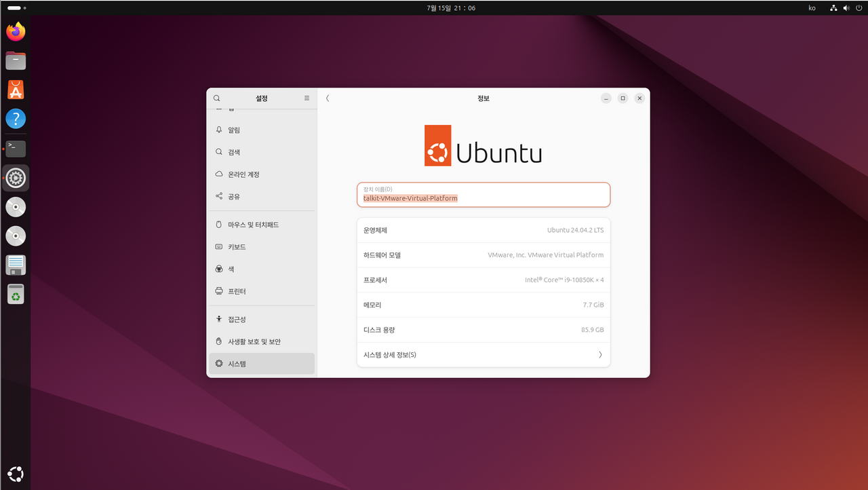The height and width of the screenshot is (490, 868).
Task: Open the 사생활 보호 및 보안 section
Action: click(x=262, y=341)
